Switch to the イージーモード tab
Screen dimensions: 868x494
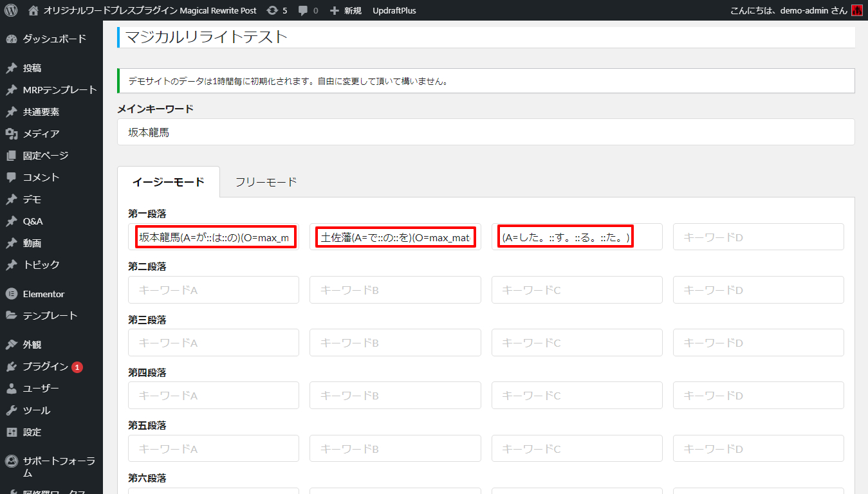click(169, 182)
